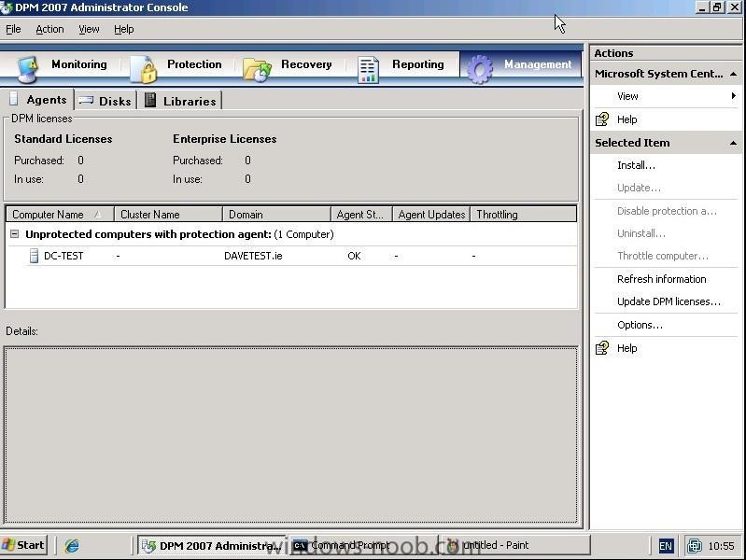Click the Reporting document chart icon
This screenshot has width=746, height=560.
[x=368, y=70]
